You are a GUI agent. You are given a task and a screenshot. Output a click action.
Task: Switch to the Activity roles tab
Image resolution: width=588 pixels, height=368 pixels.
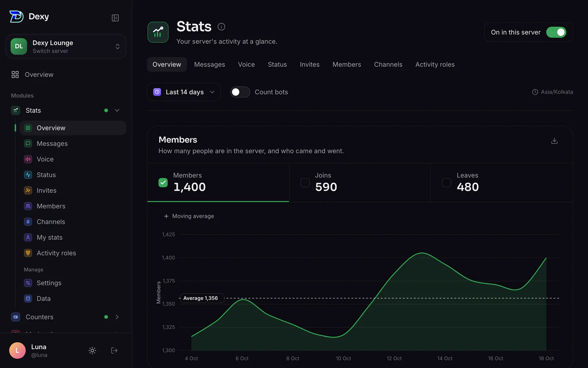click(x=435, y=64)
